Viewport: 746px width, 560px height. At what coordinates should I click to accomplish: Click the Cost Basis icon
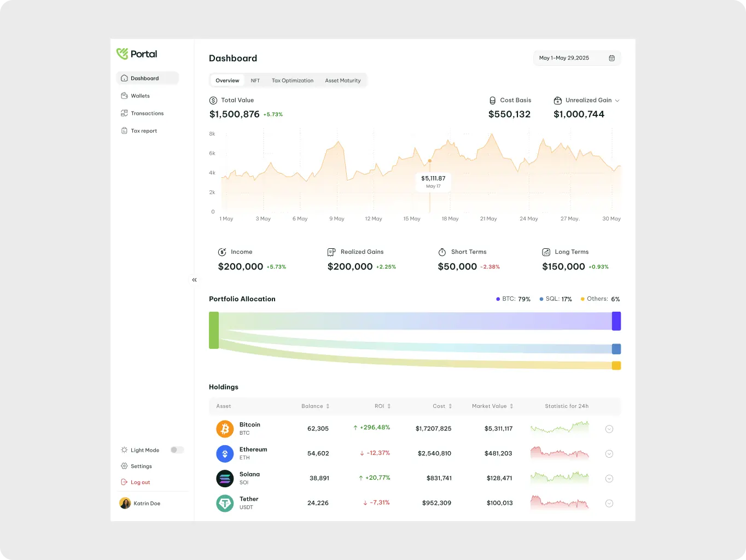[x=492, y=100]
